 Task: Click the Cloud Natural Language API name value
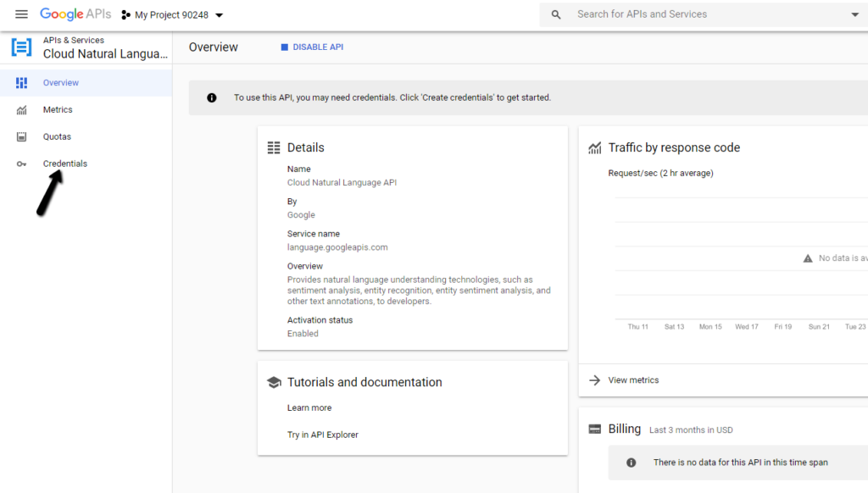342,183
